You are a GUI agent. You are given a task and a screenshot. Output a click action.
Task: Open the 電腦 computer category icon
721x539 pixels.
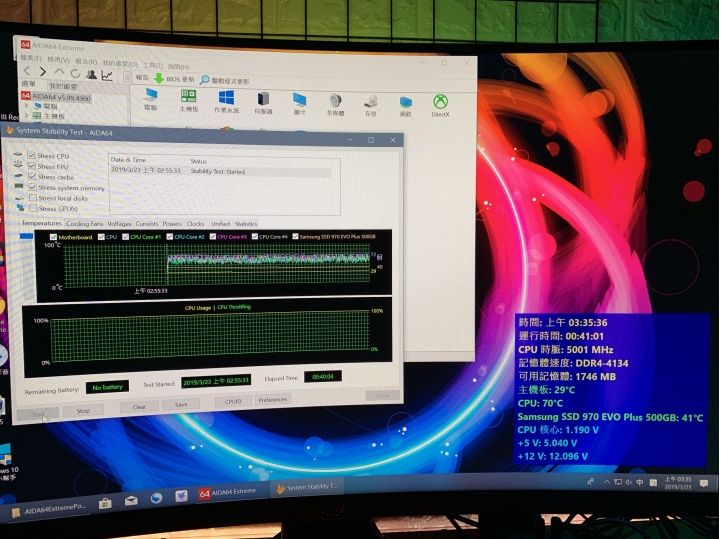[150, 99]
